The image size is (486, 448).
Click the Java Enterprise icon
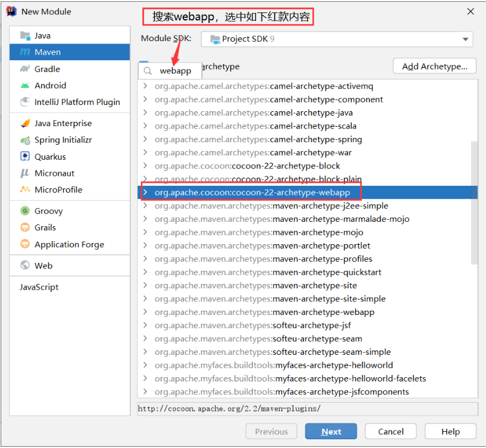25,123
